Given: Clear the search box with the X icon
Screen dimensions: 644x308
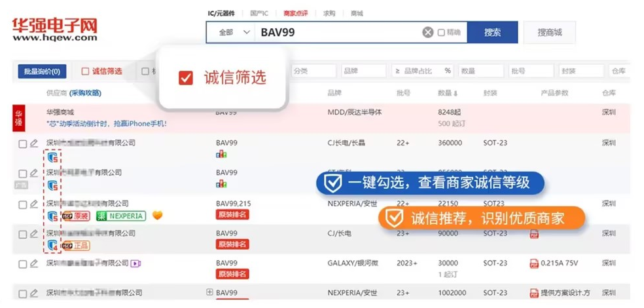Looking at the screenshot, I should (x=428, y=33).
